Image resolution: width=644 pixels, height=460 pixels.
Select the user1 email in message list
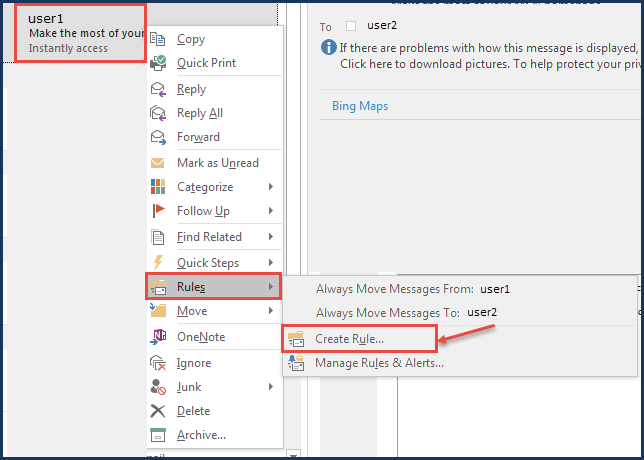(x=80, y=32)
